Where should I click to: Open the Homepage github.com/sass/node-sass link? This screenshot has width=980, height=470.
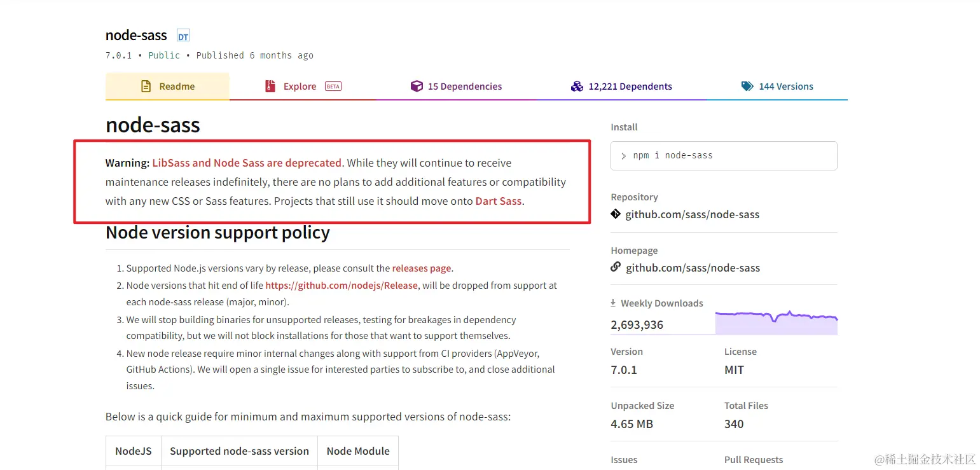pos(693,268)
